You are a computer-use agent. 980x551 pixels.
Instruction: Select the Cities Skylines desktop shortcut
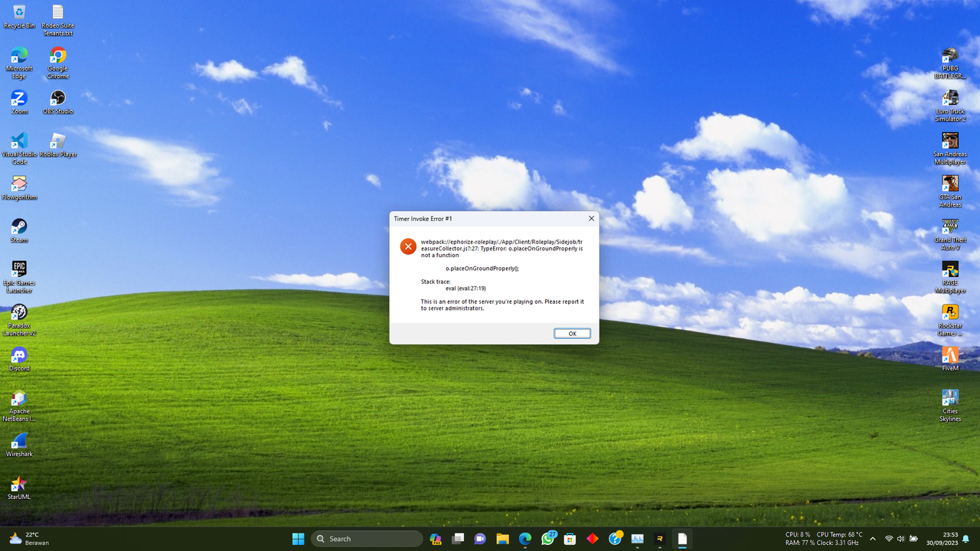click(950, 406)
